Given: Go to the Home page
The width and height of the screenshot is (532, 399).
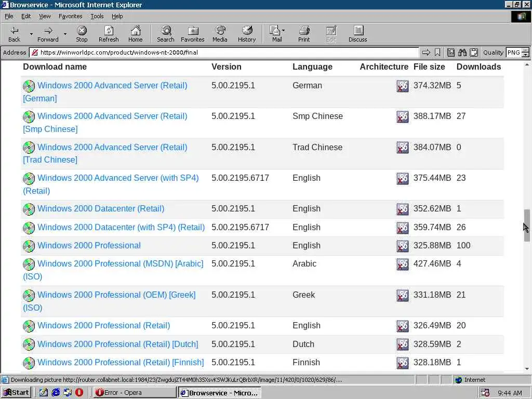Looking at the screenshot, I should (x=136, y=34).
